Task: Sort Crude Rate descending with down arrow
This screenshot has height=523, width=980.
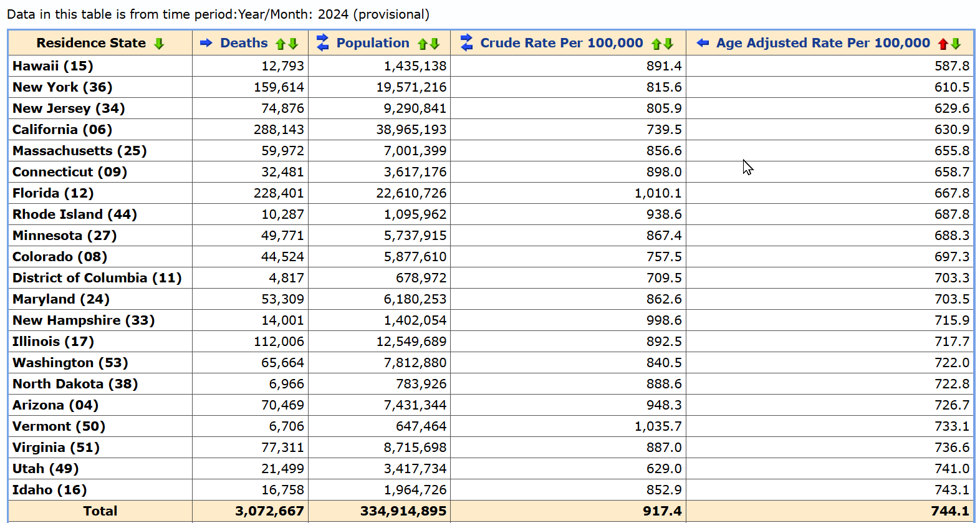Action: coord(669,44)
